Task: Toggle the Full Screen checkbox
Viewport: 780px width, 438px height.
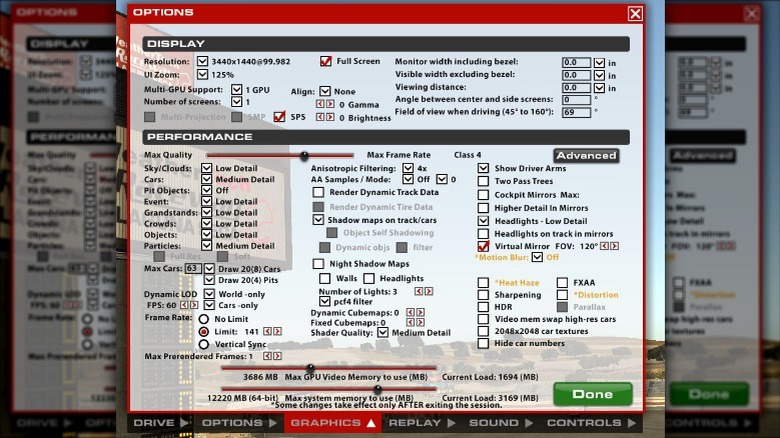Action: [x=326, y=61]
